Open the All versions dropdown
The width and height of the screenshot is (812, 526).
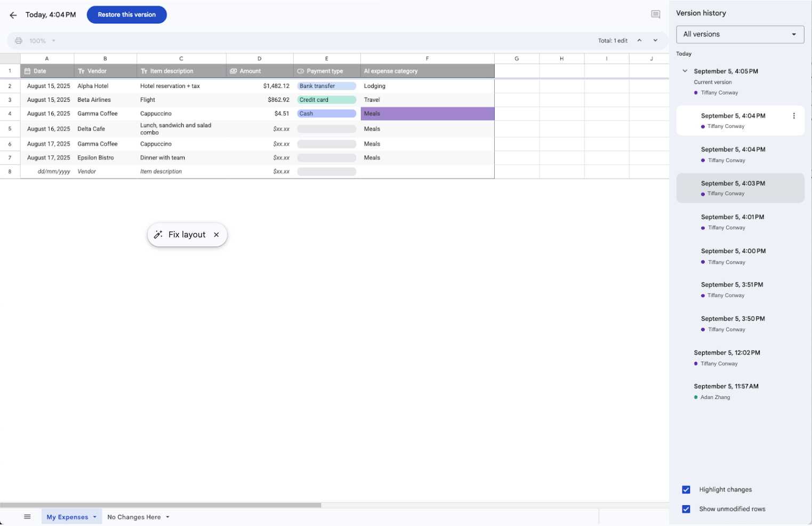click(x=739, y=34)
